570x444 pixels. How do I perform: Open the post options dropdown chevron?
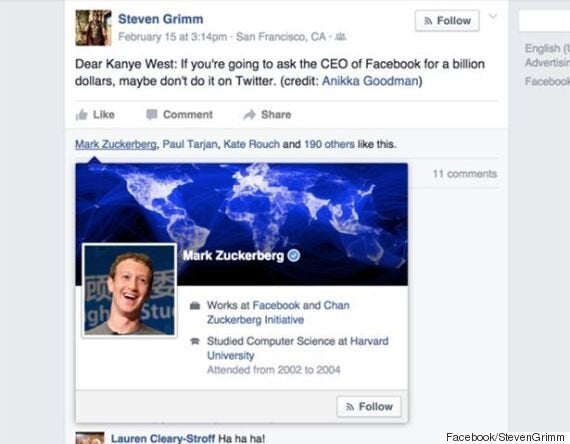493,16
